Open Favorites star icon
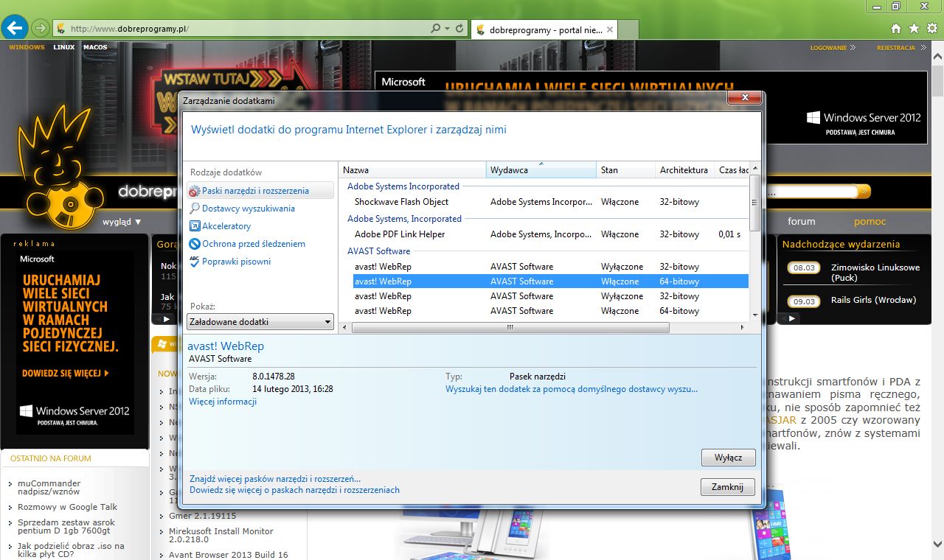The image size is (944, 560). pyautogui.click(x=914, y=29)
